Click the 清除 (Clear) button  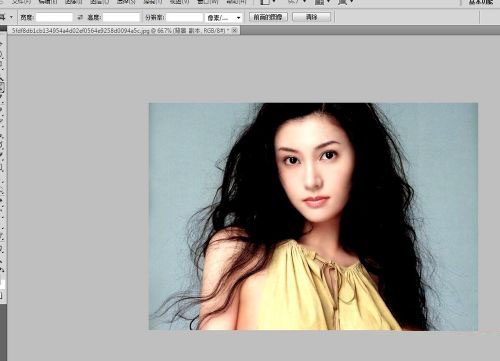[312, 17]
